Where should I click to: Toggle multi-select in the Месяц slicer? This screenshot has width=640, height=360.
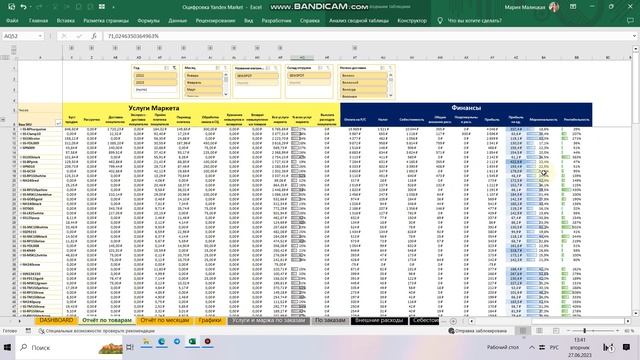218,68
